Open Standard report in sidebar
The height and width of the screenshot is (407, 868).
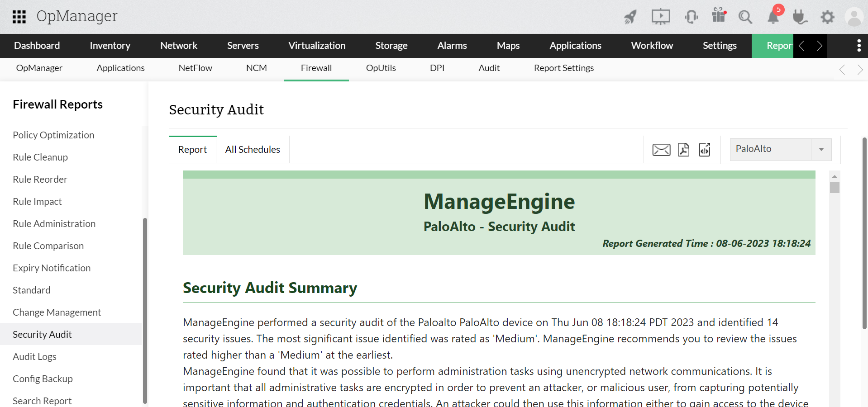click(x=32, y=290)
